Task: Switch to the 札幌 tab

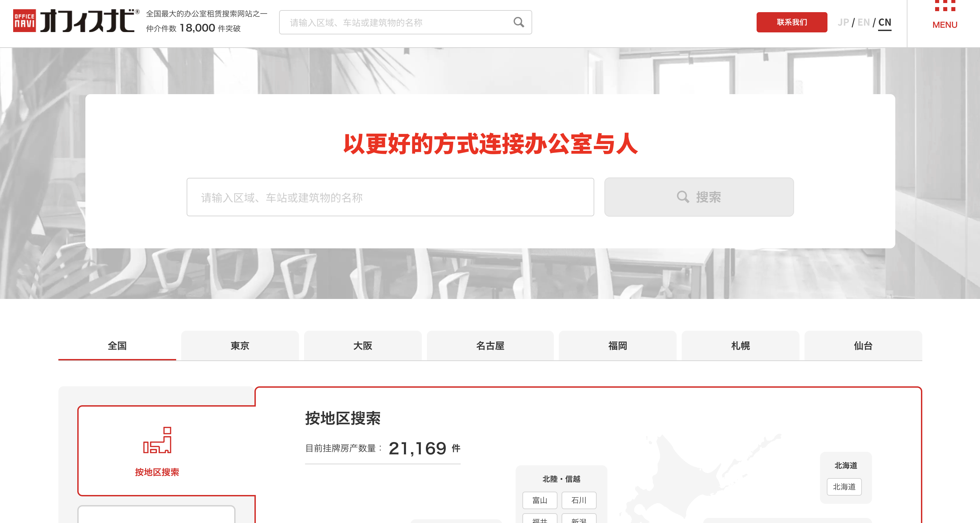Action: tap(740, 346)
